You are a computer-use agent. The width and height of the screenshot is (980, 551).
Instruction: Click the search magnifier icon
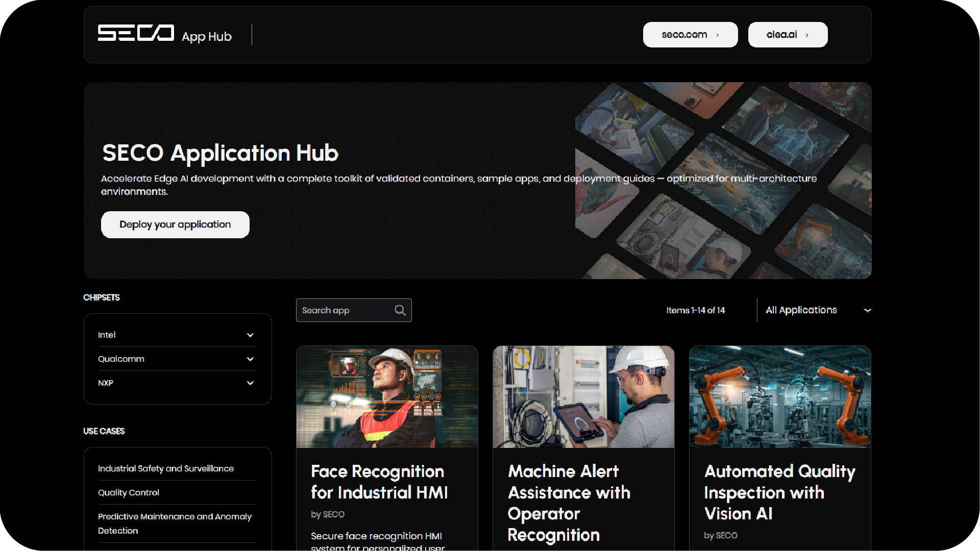[400, 310]
